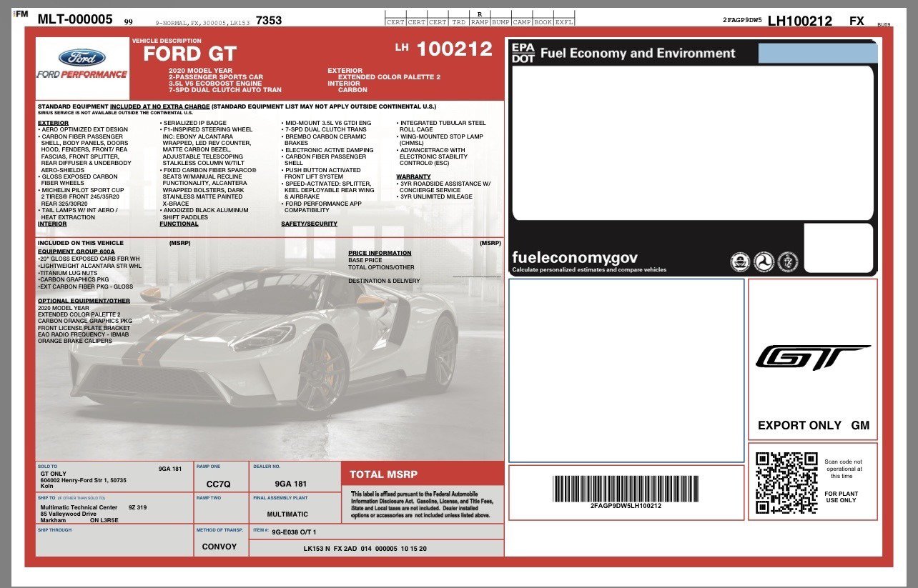Click "9GA 181" under Dealer No.
The height and width of the screenshot is (588, 918).
coord(290,484)
